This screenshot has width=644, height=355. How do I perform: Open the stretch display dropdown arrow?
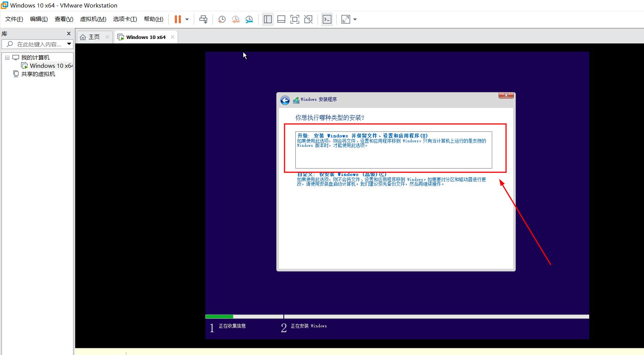point(355,19)
